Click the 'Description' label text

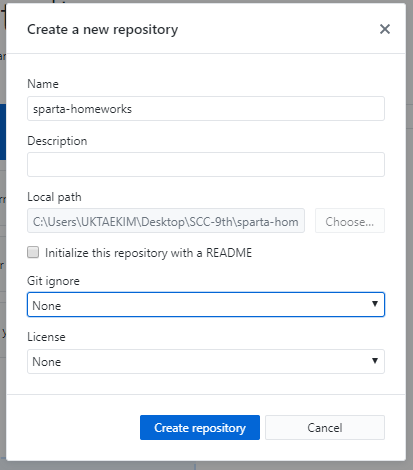click(57, 141)
